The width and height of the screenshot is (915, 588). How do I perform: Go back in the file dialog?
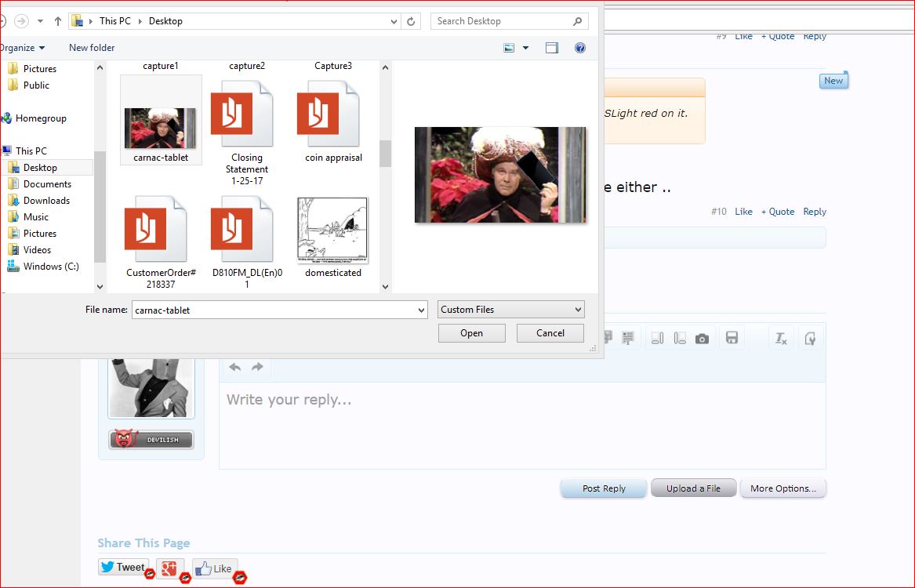[2, 21]
